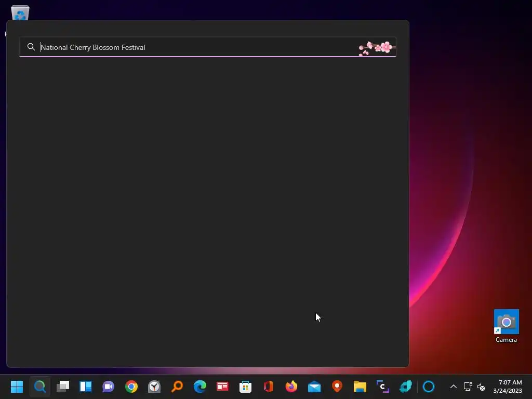Viewport: 532px width, 399px height.
Task: Click the taskbar Search icon
Action: (x=39, y=387)
